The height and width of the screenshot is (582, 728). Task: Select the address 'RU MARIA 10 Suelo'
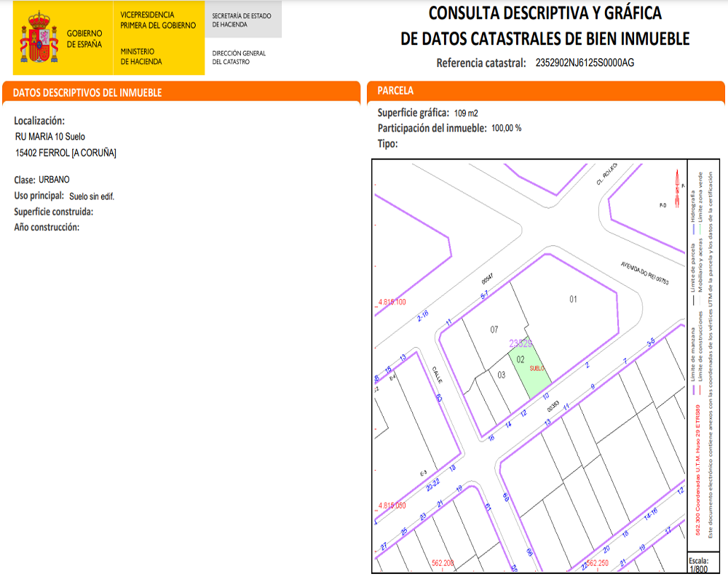pyautogui.click(x=50, y=137)
